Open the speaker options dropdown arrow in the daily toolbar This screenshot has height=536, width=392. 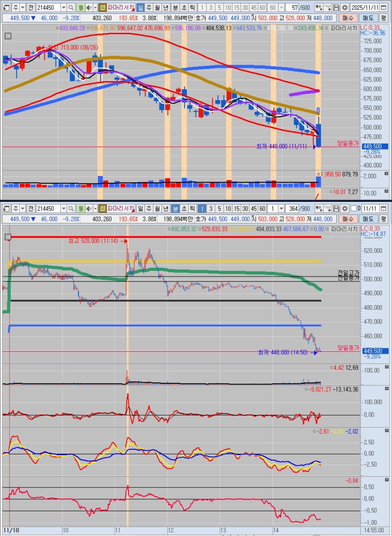[95, 8]
